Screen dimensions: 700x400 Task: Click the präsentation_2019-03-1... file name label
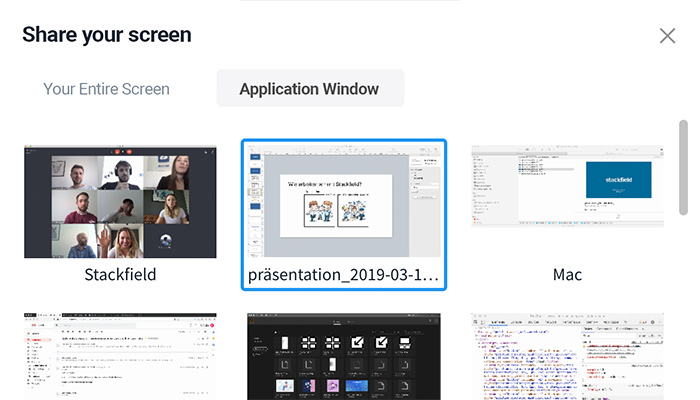click(343, 275)
